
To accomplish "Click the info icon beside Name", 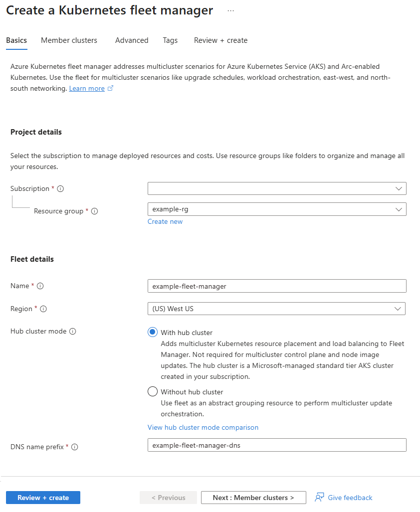I will pos(40,286).
